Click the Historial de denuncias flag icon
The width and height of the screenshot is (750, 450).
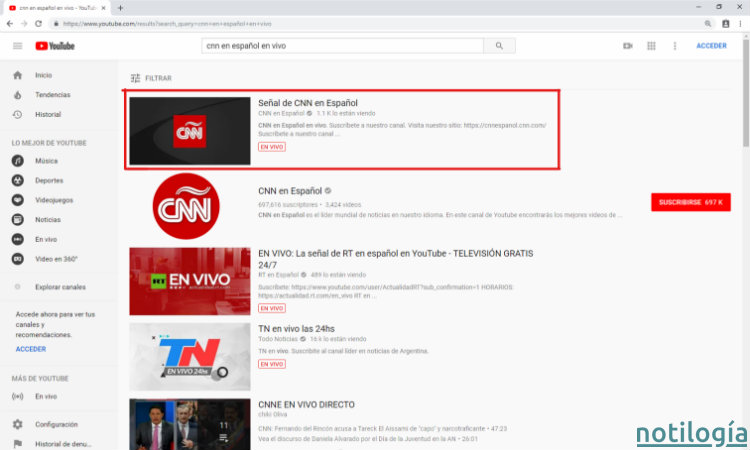tap(18, 444)
